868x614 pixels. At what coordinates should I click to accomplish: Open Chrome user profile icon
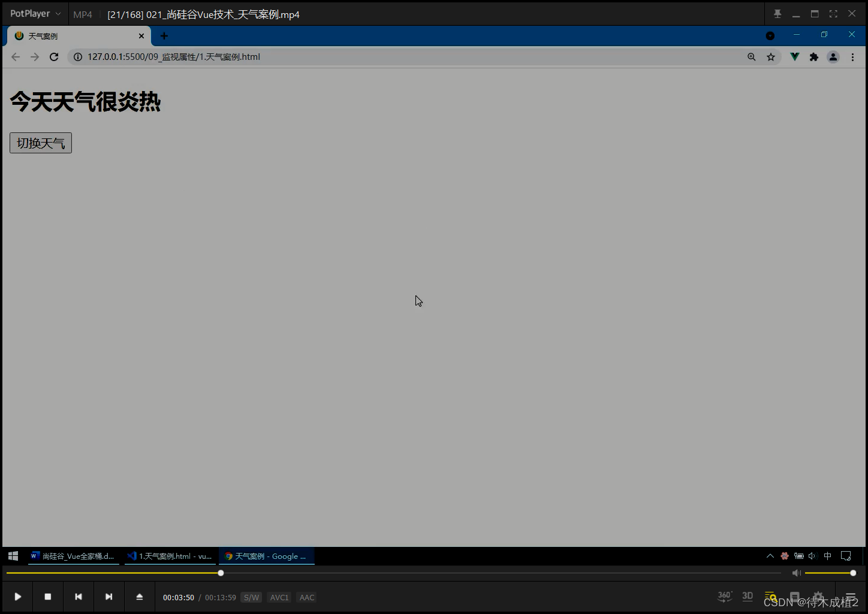click(x=833, y=57)
